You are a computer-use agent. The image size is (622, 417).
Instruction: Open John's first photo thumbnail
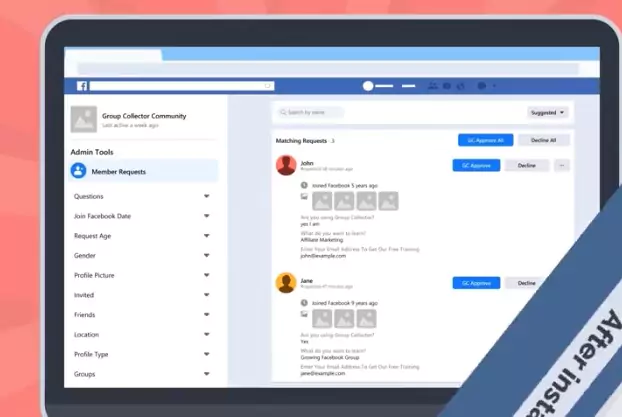(x=322, y=201)
